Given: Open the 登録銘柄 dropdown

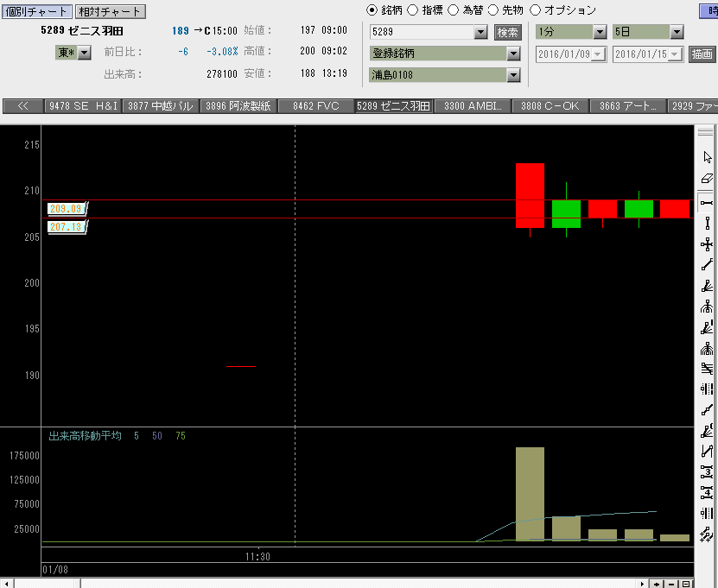Looking at the screenshot, I should (514, 54).
